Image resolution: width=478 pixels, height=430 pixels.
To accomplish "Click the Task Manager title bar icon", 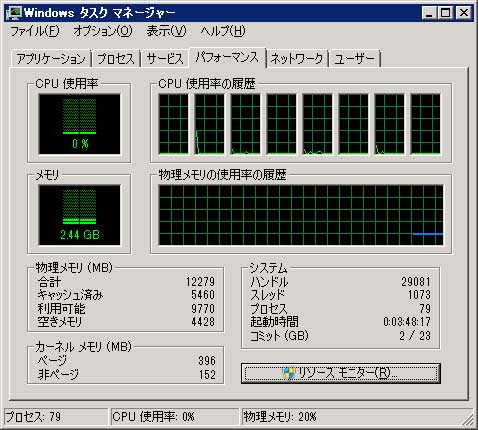I will (14, 12).
